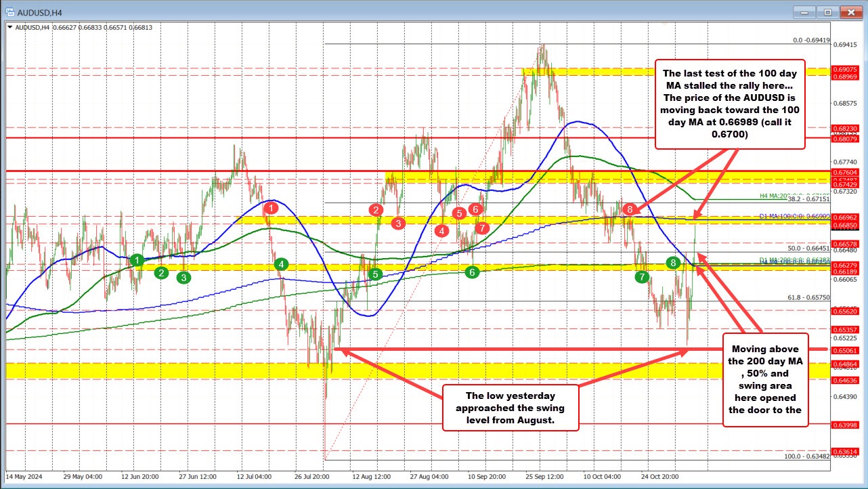Click the green circle 8 marker by the 200 day MA
The height and width of the screenshot is (489, 868).
click(x=672, y=262)
